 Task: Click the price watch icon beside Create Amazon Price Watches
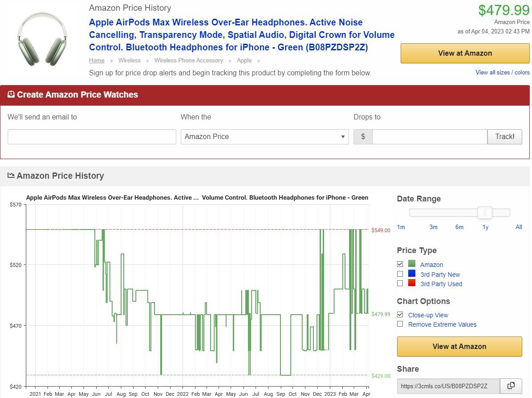tap(11, 94)
